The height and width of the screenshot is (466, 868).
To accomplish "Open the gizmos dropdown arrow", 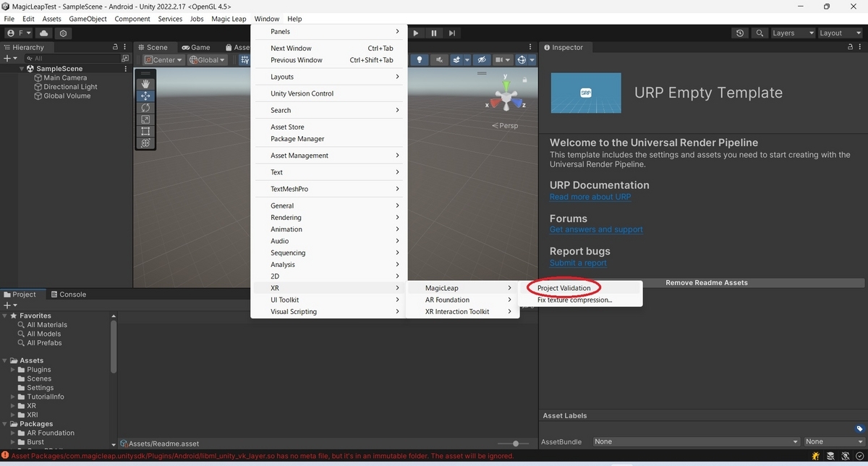I will (x=532, y=60).
